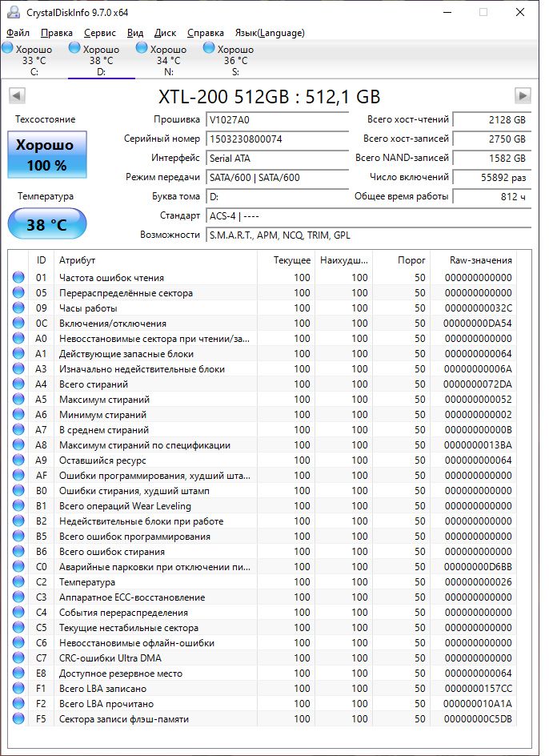Click status dot for attribute A0
This screenshot has height=756, width=549.
point(18,339)
